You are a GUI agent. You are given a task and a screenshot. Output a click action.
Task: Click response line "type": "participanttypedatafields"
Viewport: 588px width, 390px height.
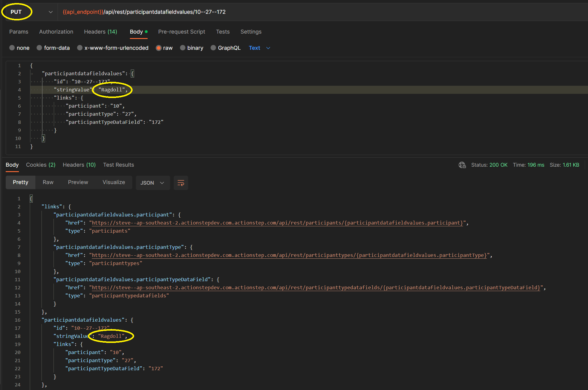click(117, 296)
